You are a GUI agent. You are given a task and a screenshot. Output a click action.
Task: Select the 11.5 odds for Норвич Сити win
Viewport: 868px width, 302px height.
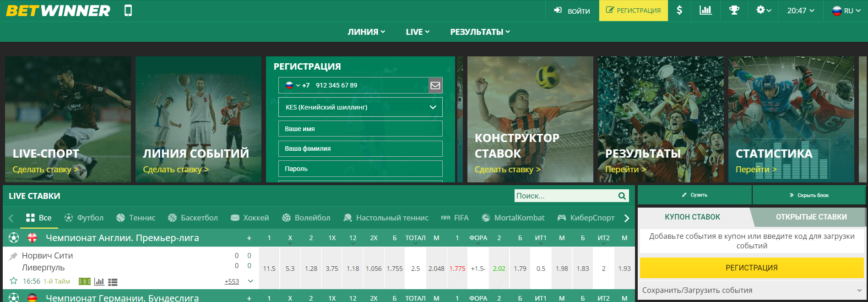pyautogui.click(x=269, y=269)
